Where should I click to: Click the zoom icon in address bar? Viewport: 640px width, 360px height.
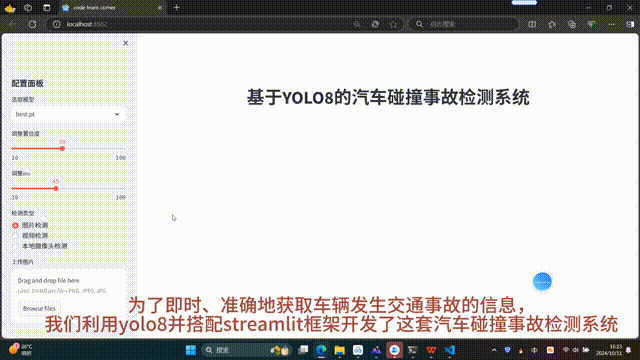[x=357, y=24]
